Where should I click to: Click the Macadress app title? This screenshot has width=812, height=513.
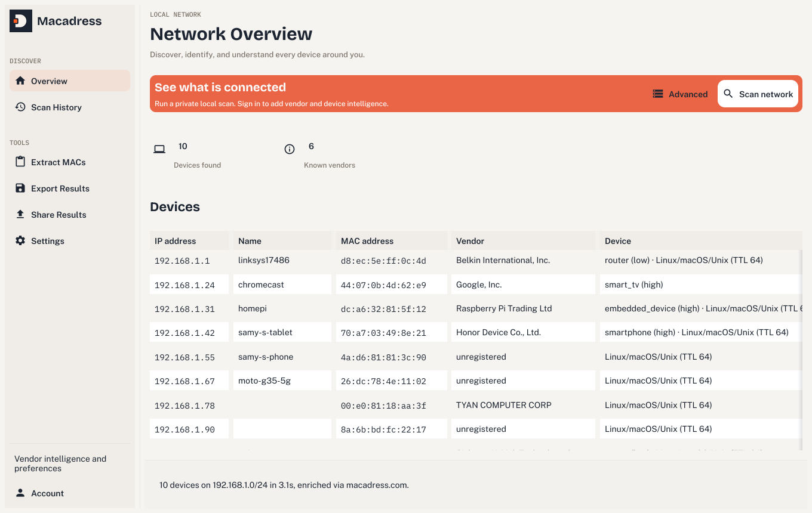tap(69, 21)
